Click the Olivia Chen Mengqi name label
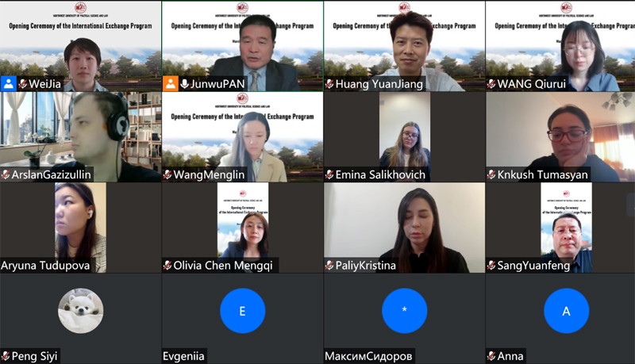 (x=223, y=266)
